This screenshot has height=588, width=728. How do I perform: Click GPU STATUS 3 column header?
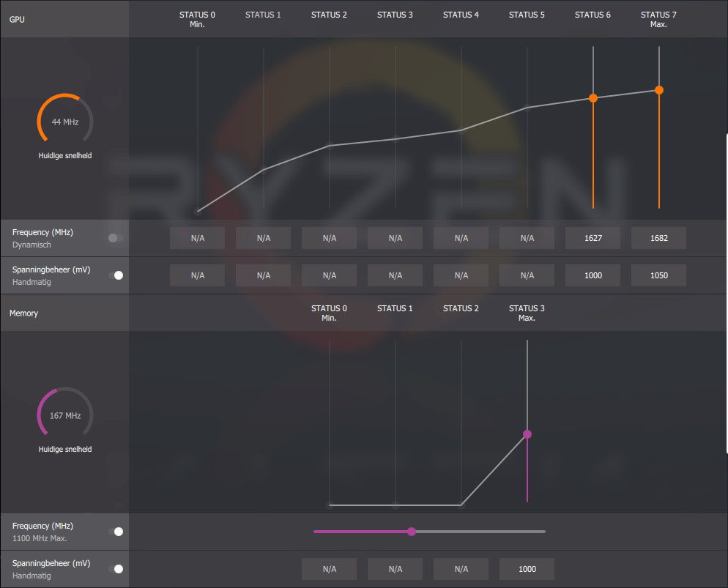[x=395, y=15]
